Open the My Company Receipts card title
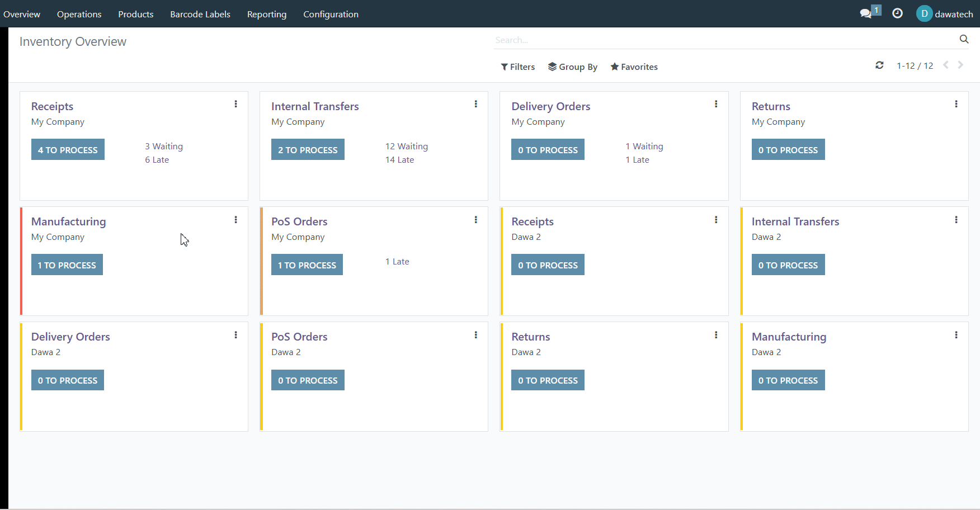 52,106
